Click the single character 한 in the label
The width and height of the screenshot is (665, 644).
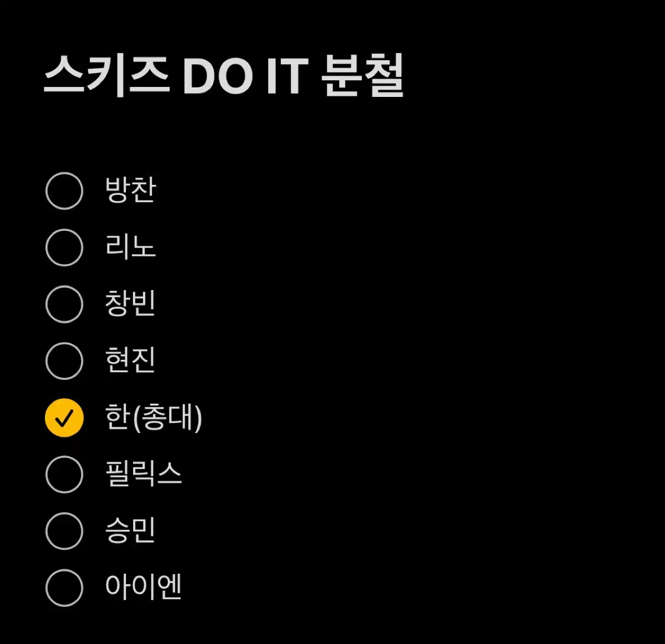click(117, 417)
